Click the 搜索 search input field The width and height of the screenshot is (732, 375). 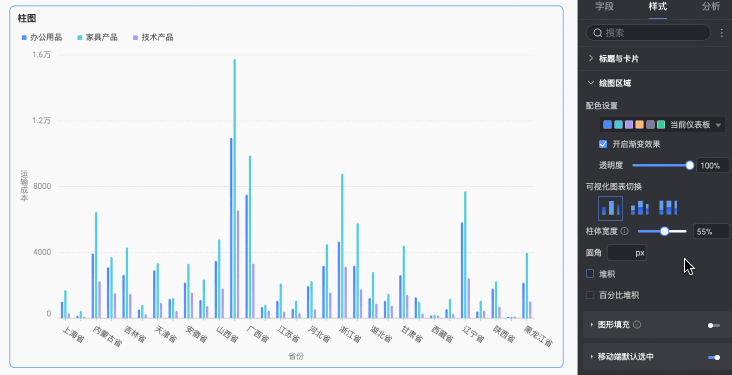pos(648,33)
